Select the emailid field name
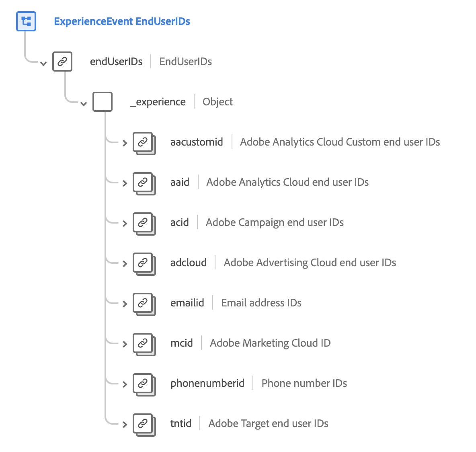 click(x=187, y=303)
